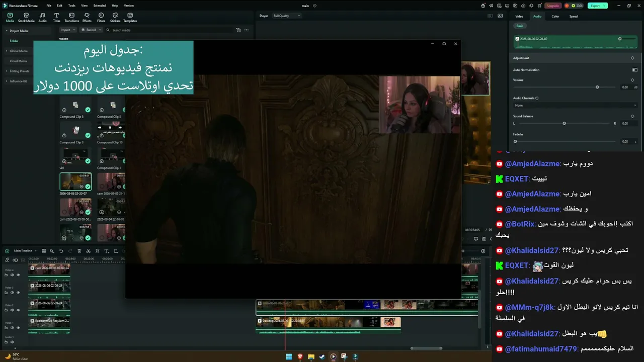The height and width of the screenshot is (362, 644).
Task: Open the Templates panel
Action: pos(130,18)
